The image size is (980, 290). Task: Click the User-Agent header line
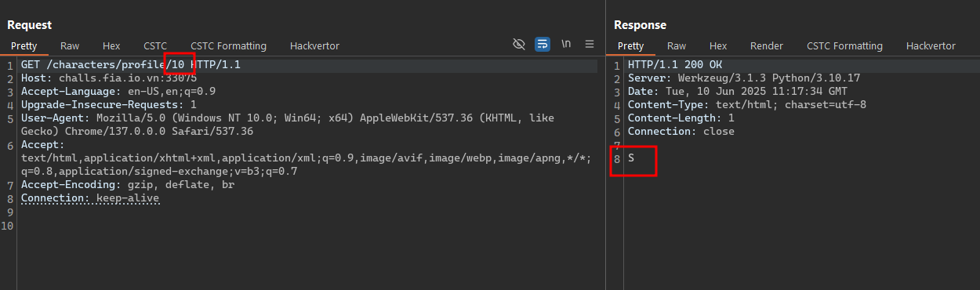[x=288, y=118]
